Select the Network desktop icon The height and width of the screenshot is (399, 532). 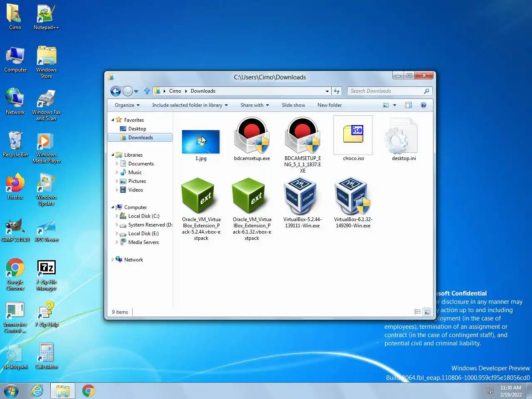pos(15,101)
